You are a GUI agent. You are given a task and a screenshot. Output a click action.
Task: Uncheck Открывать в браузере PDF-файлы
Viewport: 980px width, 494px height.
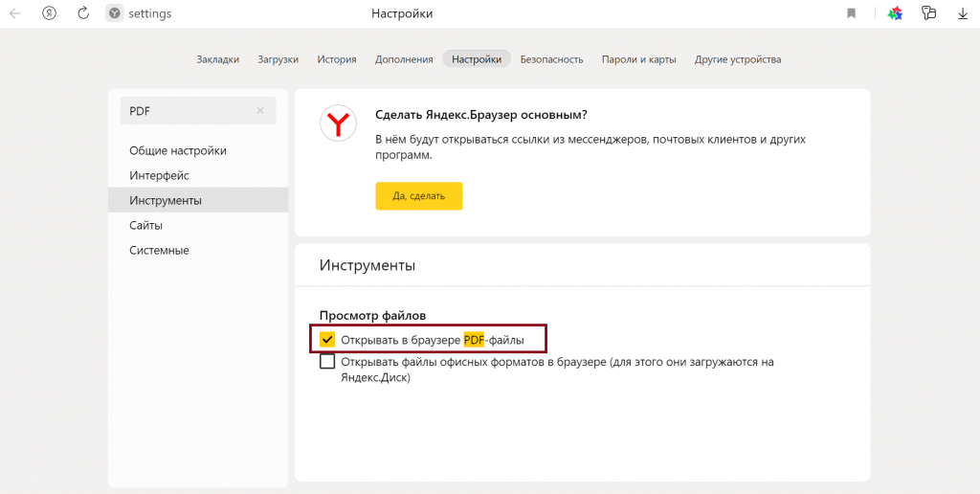point(327,340)
